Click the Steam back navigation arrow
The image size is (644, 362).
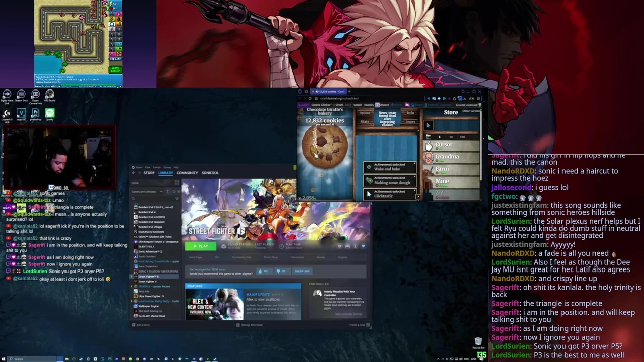[133, 173]
